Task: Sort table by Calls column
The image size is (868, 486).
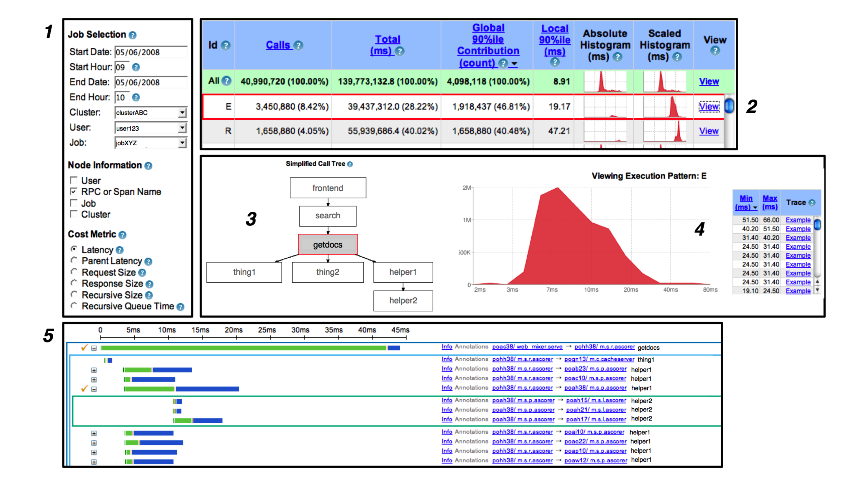Action: point(278,45)
